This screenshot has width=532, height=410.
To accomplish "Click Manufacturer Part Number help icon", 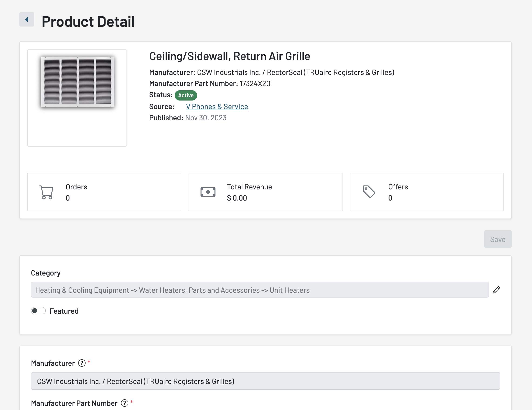I will pos(124,403).
